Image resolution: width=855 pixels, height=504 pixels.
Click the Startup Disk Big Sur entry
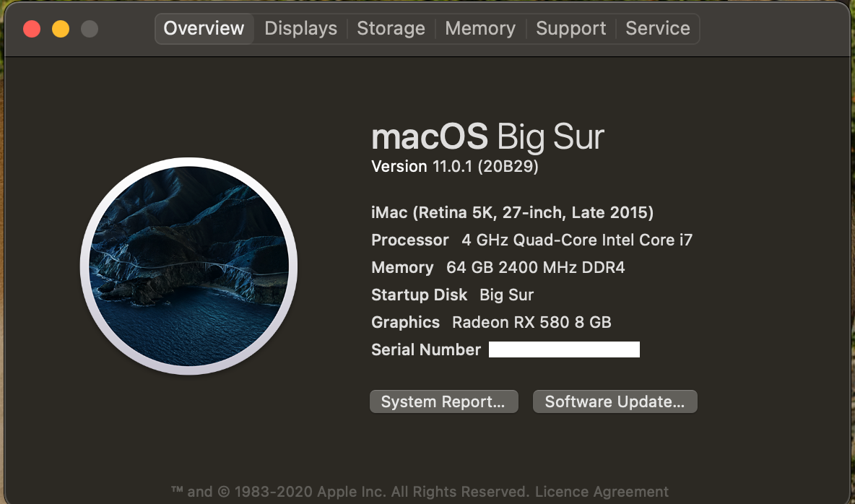click(x=452, y=295)
